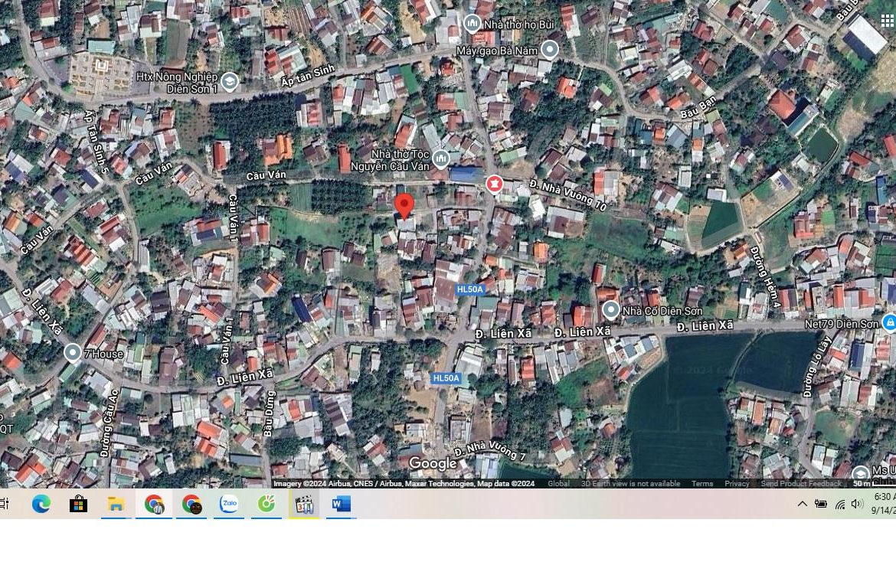Open Zalo from the taskbar
Viewport: 896px width, 588px height.
click(x=228, y=504)
